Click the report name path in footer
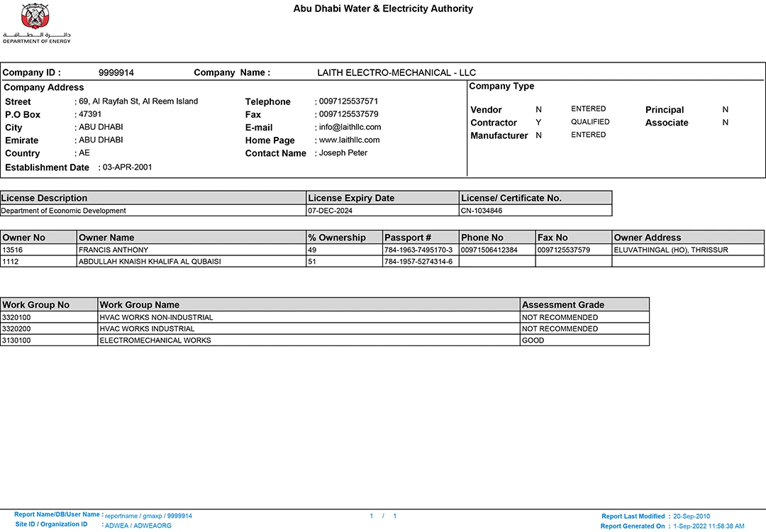Image resolution: width=766 pixels, height=532 pixels. tap(148, 516)
